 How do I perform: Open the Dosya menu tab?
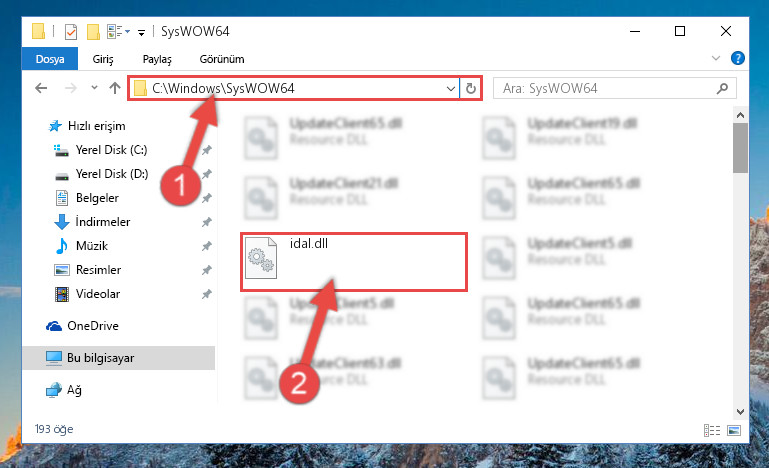[x=50, y=59]
